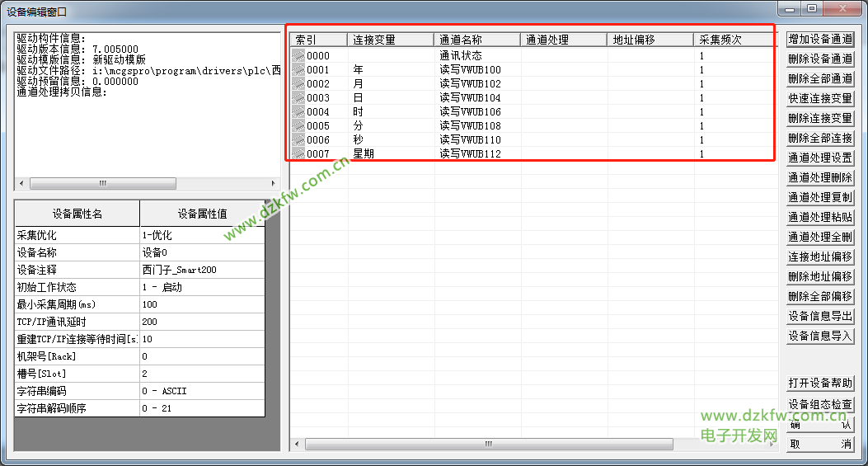The image size is (868, 466).
Task: Open 通道处理设置
Action: click(820, 158)
